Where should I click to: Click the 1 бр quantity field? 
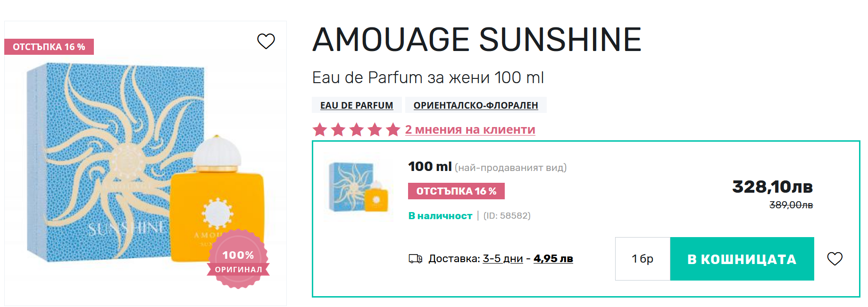point(643,259)
